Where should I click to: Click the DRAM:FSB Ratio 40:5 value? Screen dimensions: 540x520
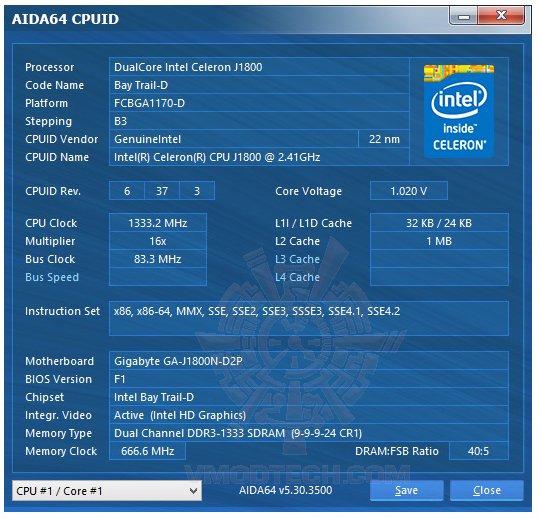pos(479,452)
